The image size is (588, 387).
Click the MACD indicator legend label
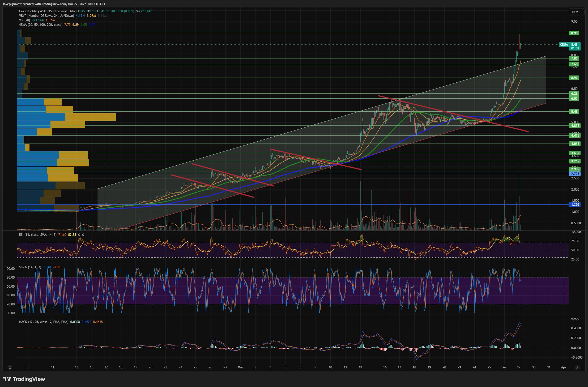pos(44,322)
